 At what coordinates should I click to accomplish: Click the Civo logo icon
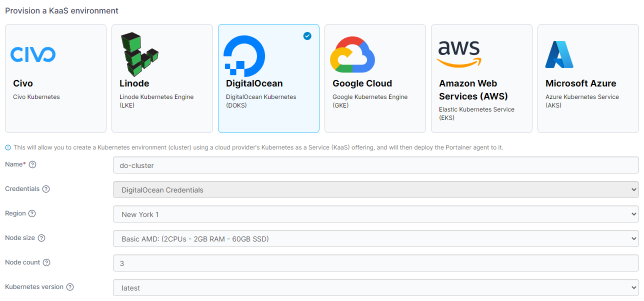[x=33, y=55]
